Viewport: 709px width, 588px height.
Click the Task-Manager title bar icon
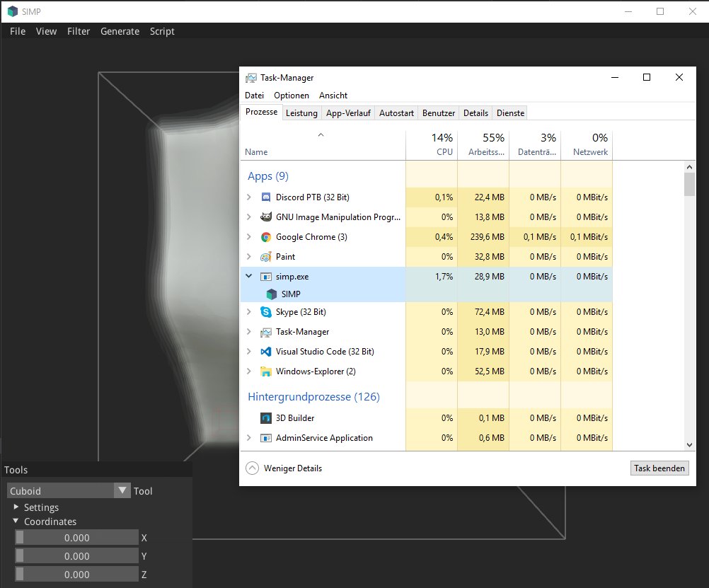pos(251,78)
